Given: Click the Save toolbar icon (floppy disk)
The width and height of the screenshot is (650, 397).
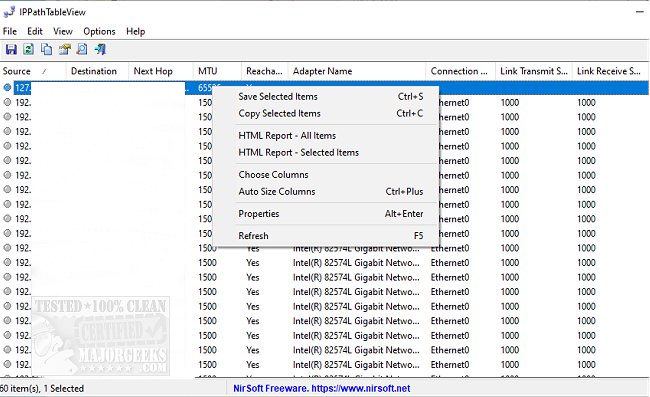Looking at the screenshot, I should (x=11, y=49).
